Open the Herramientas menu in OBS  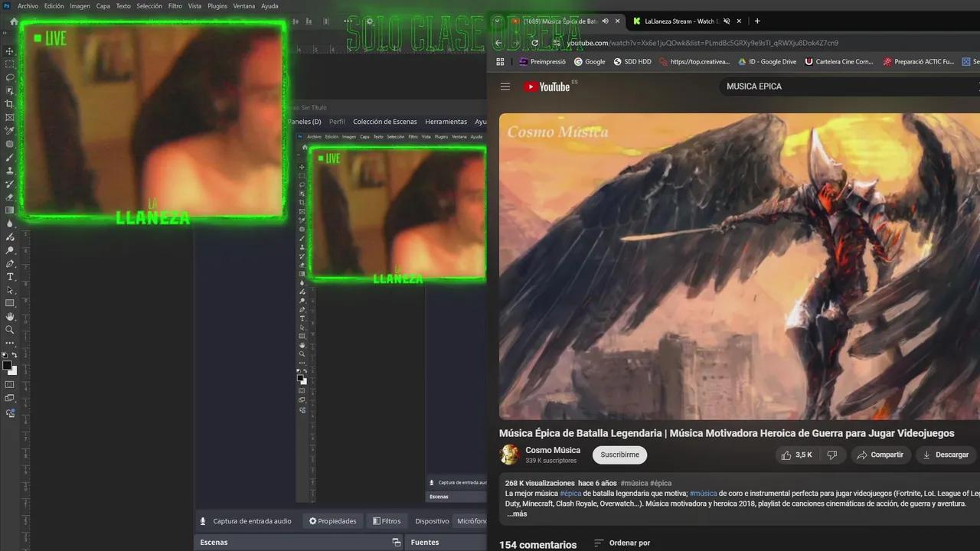point(446,122)
